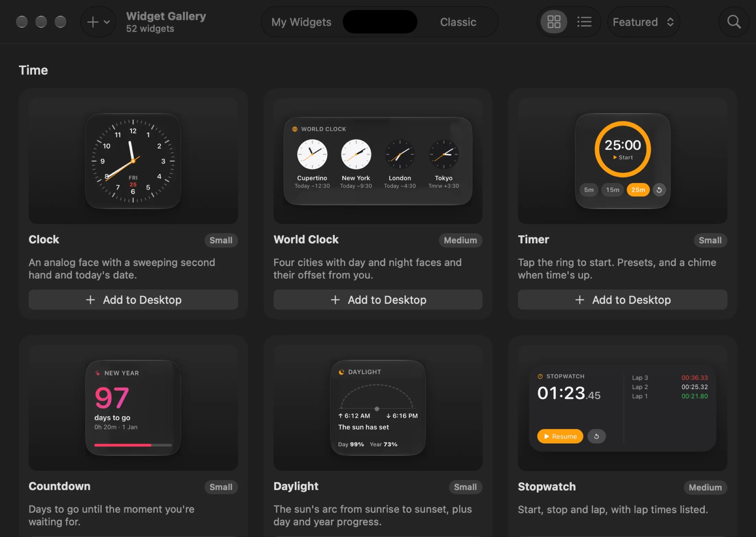Click the 52 widgets count label
Image resolution: width=756 pixels, height=537 pixels.
150,29
